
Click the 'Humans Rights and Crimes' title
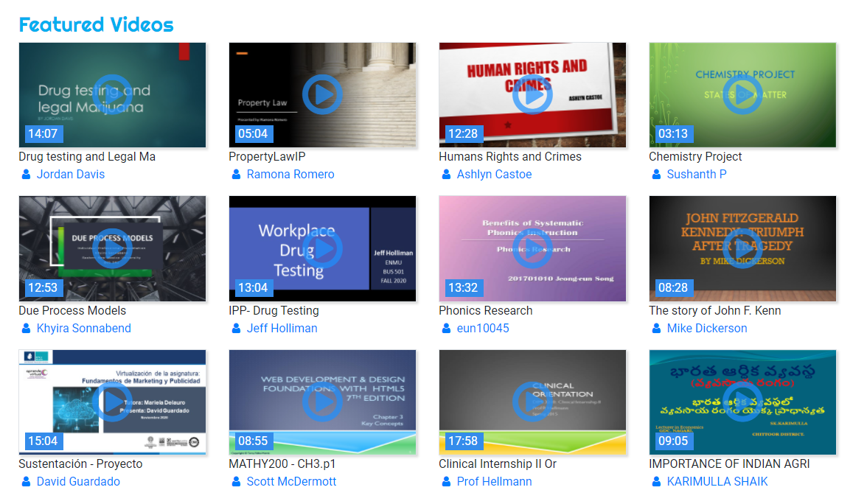510,157
